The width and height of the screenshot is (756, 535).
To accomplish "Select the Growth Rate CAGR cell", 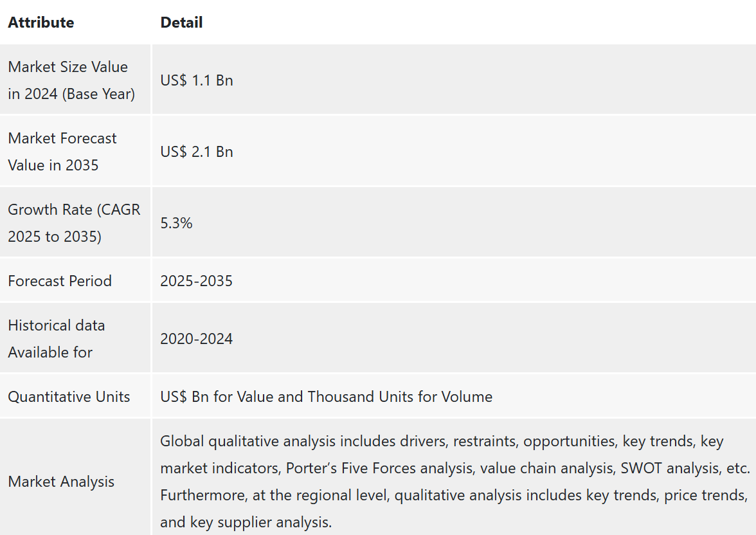I will 75,223.
